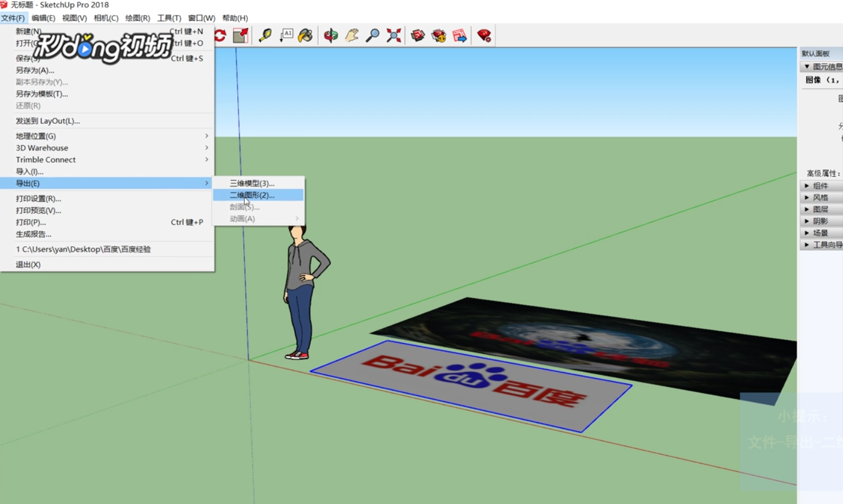Choose 另存为(A)... from File menu
Viewport: 843px width, 504px height.
[x=107, y=70]
